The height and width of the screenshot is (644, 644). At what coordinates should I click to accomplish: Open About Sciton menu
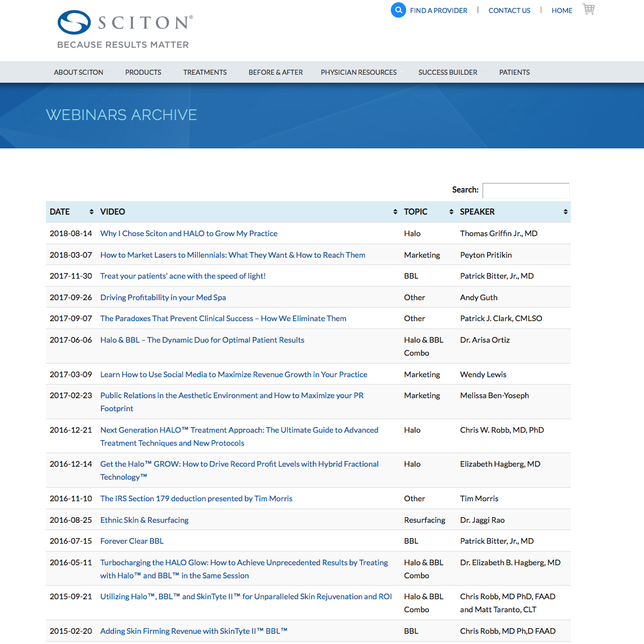78,72
